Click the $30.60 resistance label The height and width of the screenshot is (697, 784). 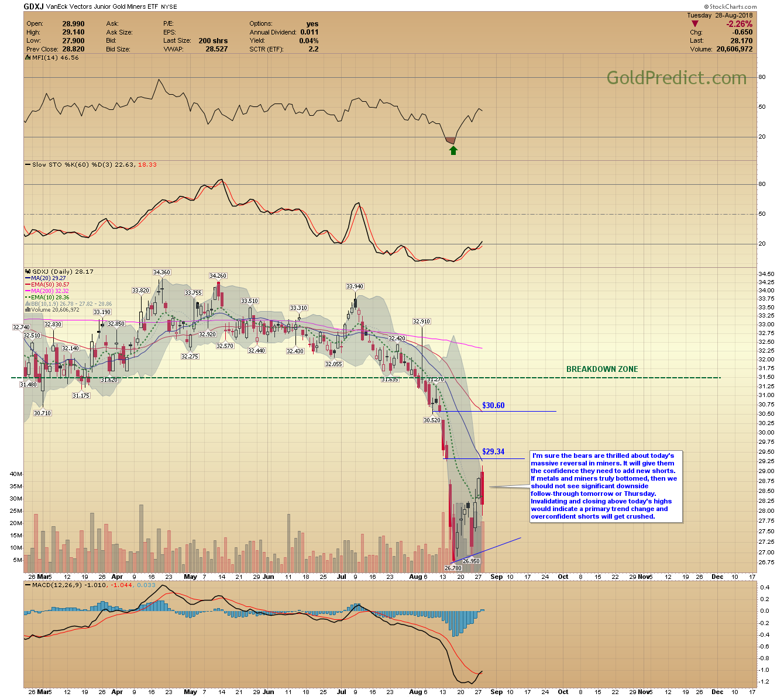pos(493,405)
